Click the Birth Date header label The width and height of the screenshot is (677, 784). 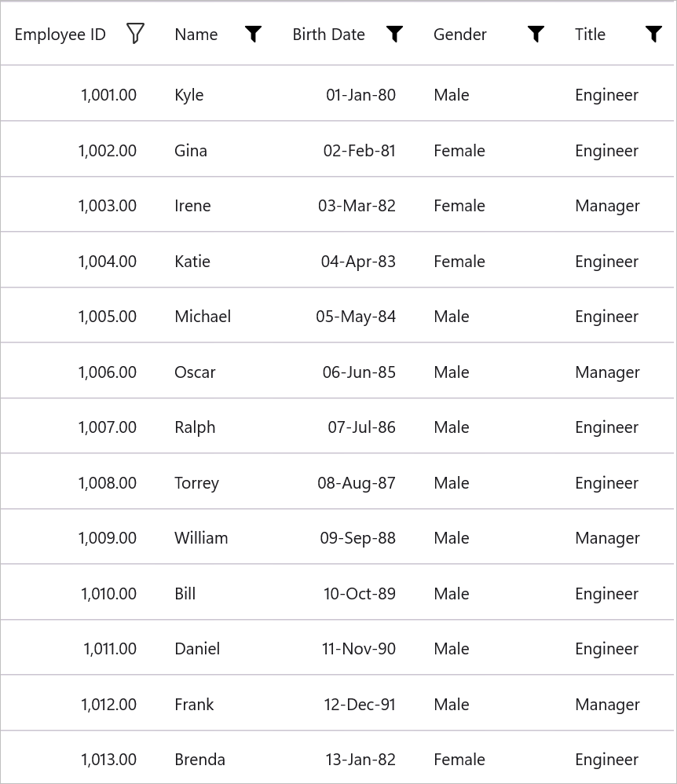(328, 35)
